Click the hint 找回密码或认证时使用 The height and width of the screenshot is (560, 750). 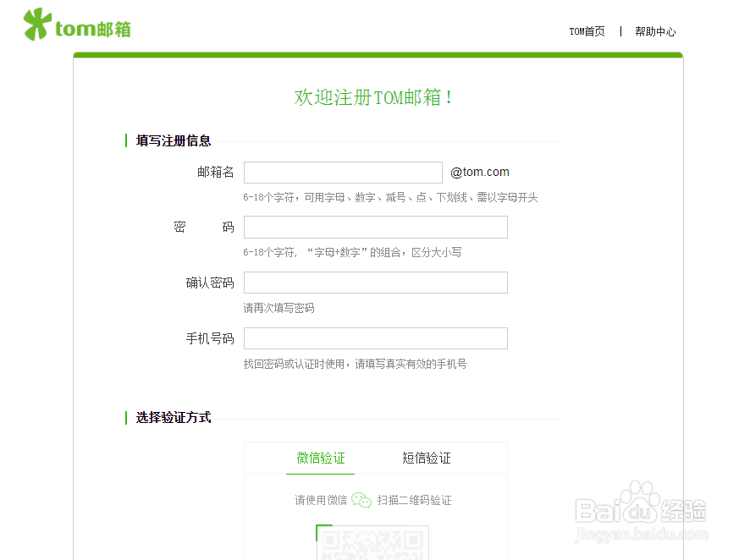tap(355, 364)
